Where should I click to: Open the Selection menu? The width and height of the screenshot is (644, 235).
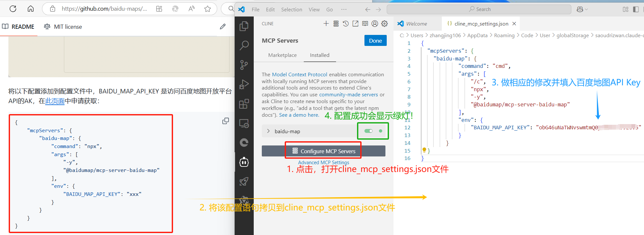click(x=291, y=9)
